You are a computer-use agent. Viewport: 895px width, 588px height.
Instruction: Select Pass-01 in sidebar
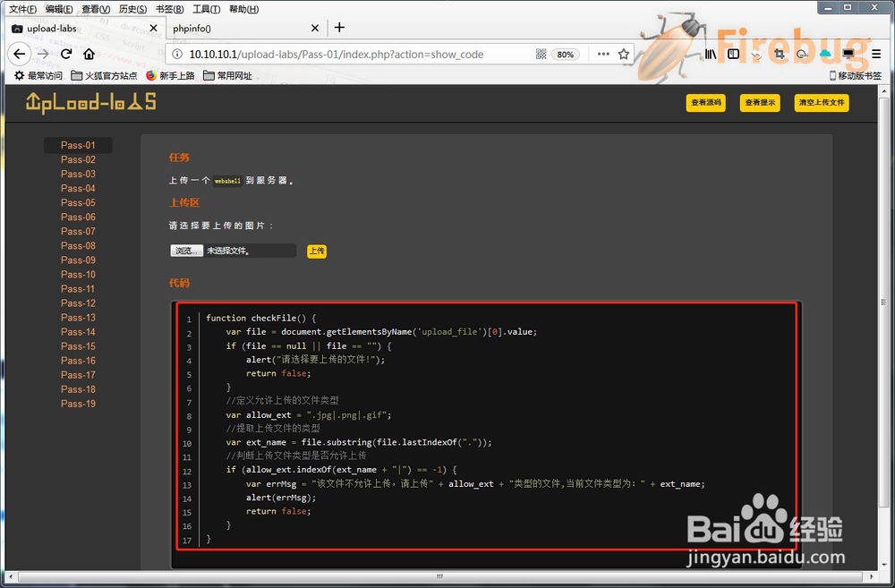[78, 145]
